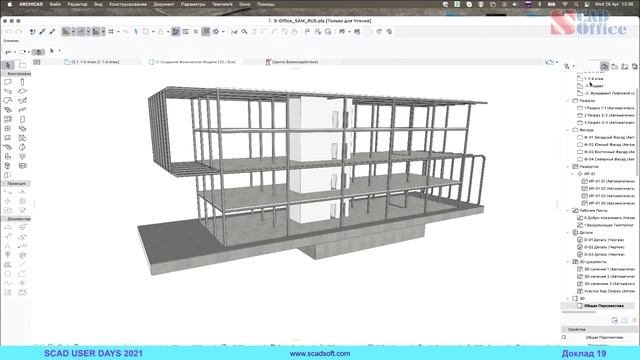Screen dimensions: 640x360
Task: Select the Wall tool
Action: (8, 82)
